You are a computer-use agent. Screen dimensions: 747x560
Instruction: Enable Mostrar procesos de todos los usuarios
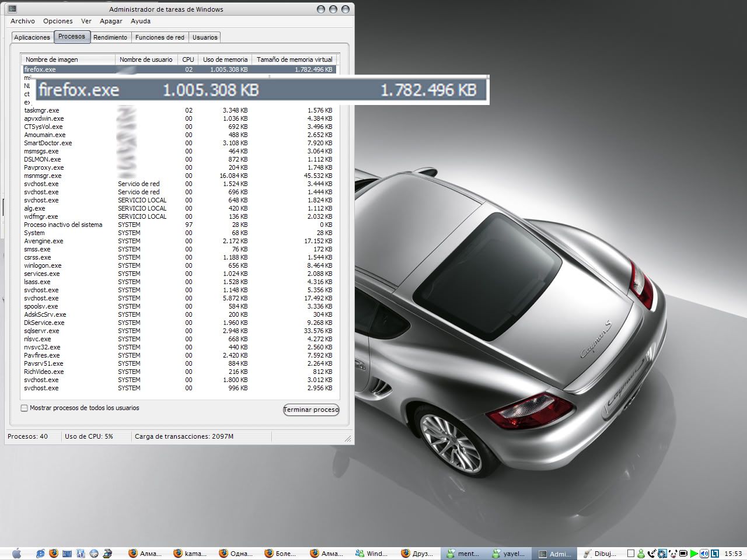pyautogui.click(x=25, y=408)
